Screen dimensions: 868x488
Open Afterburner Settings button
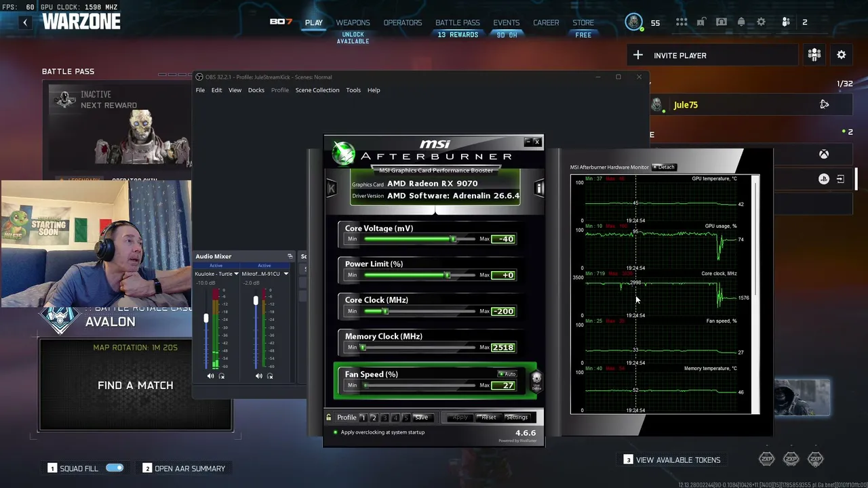[x=517, y=418]
